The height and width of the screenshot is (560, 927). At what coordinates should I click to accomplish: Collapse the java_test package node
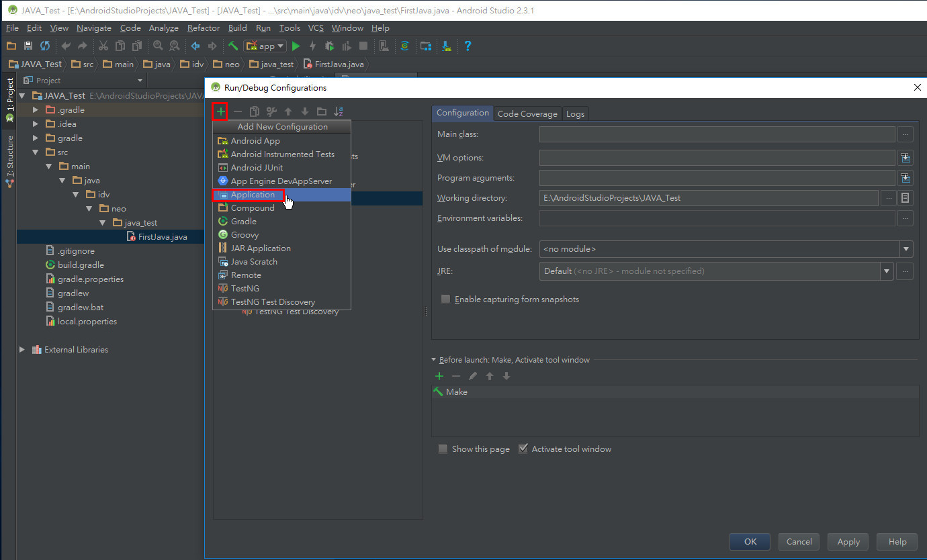[x=103, y=223]
